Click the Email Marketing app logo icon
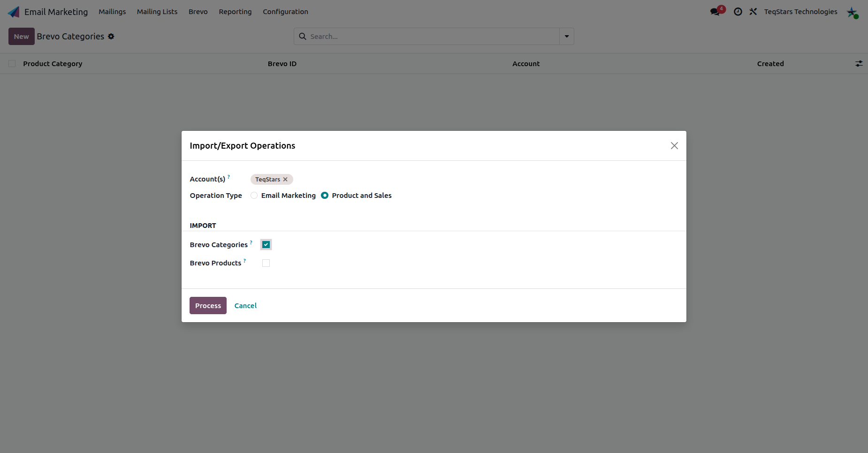Viewport: 868px width, 453px height. click(14, 12)
